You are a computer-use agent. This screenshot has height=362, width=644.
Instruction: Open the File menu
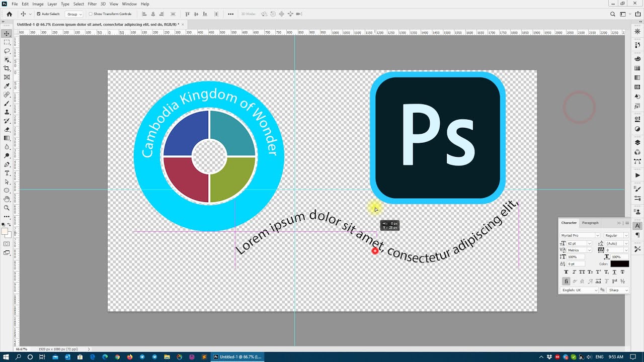click(15, 4)
